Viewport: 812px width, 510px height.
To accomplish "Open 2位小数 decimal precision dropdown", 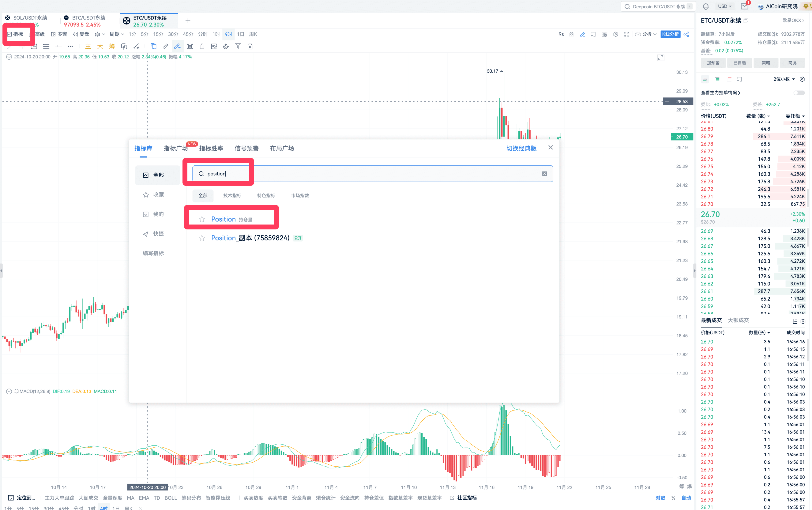I will click(x=784, y=79).
